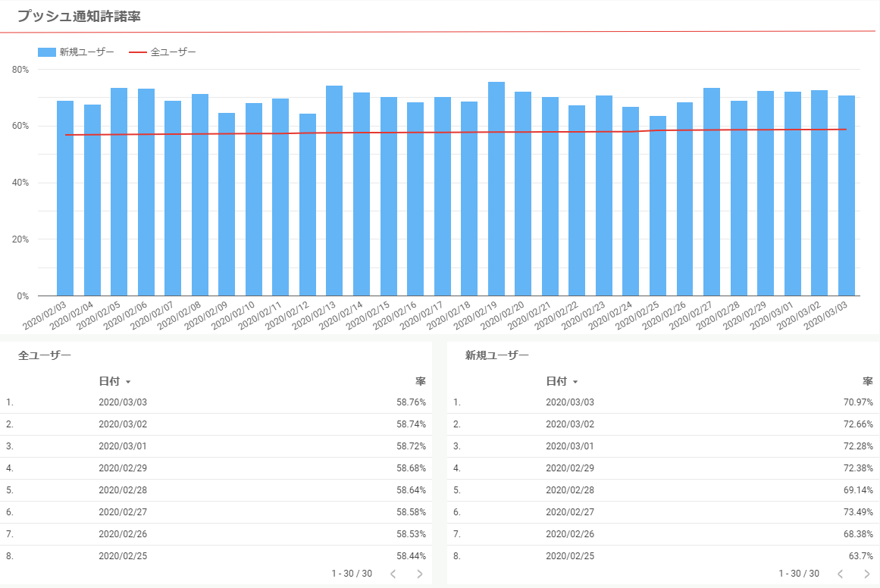Click the 80% y-axis label
The width and height of the screenshot is (880, 588).
point(20,70)
